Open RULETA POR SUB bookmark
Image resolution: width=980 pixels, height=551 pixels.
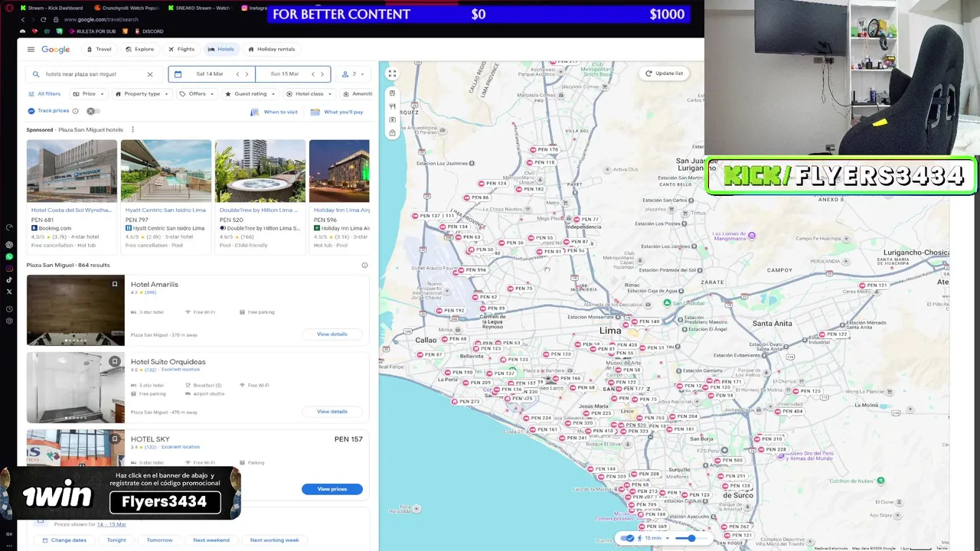91,31
